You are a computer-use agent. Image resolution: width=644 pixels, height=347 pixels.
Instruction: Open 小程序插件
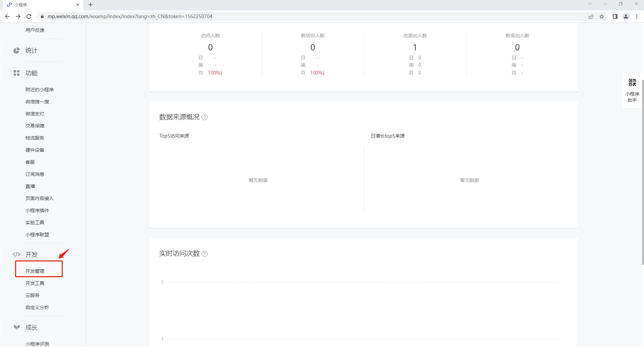coord(37,210)
